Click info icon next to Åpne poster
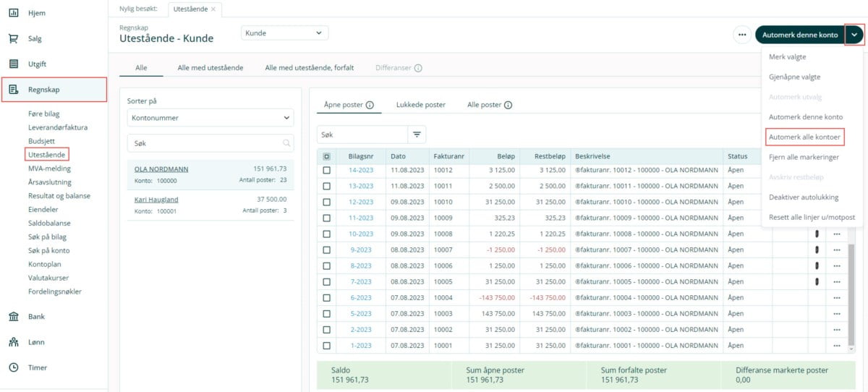 click(370, 105)
